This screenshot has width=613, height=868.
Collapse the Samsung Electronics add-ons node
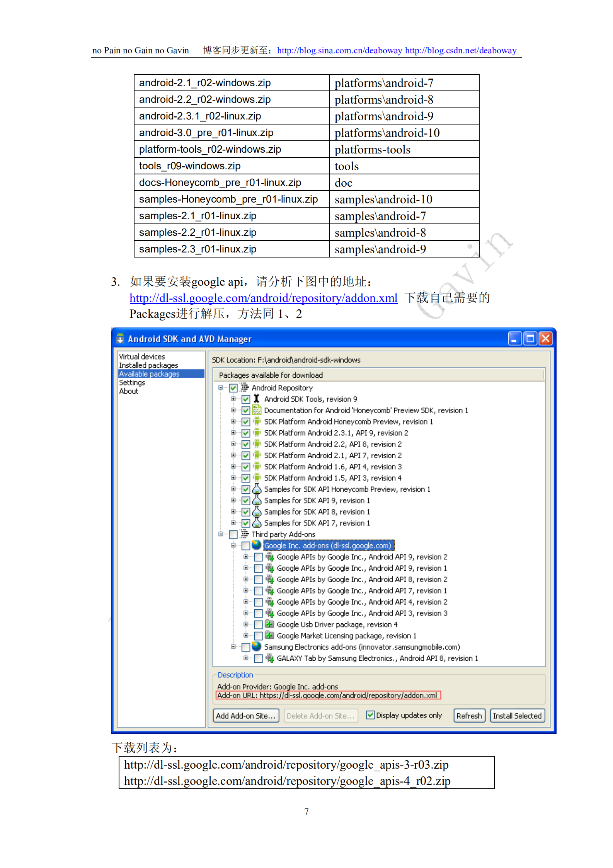click(233, 646)
